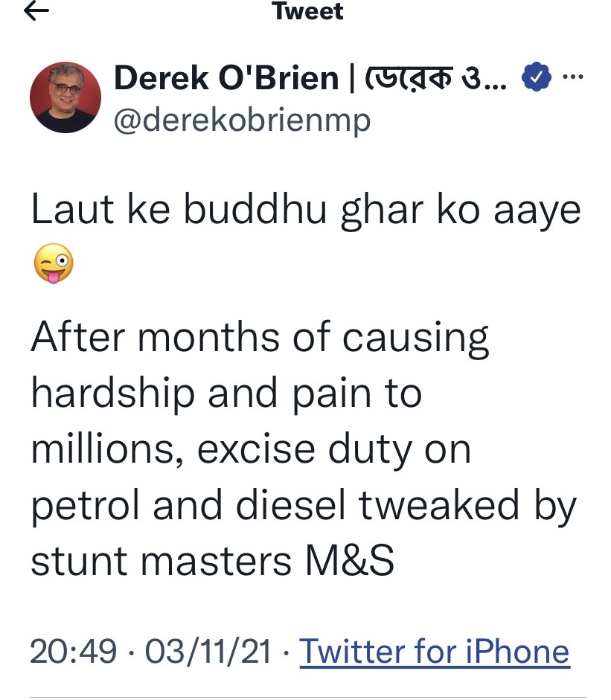Click the Twitter for iPhone link
Screen dimensions: 611x700
click(434, 652)
